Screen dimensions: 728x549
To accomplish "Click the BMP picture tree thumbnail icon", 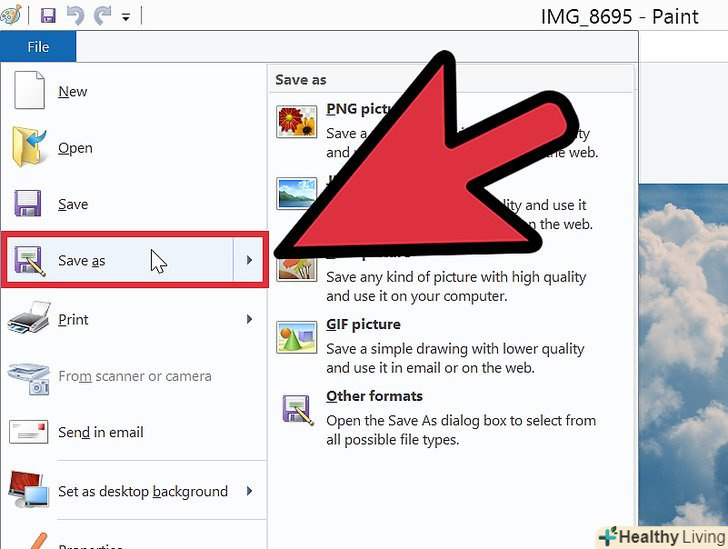I will pyautogui.click(x=297, y=268).
